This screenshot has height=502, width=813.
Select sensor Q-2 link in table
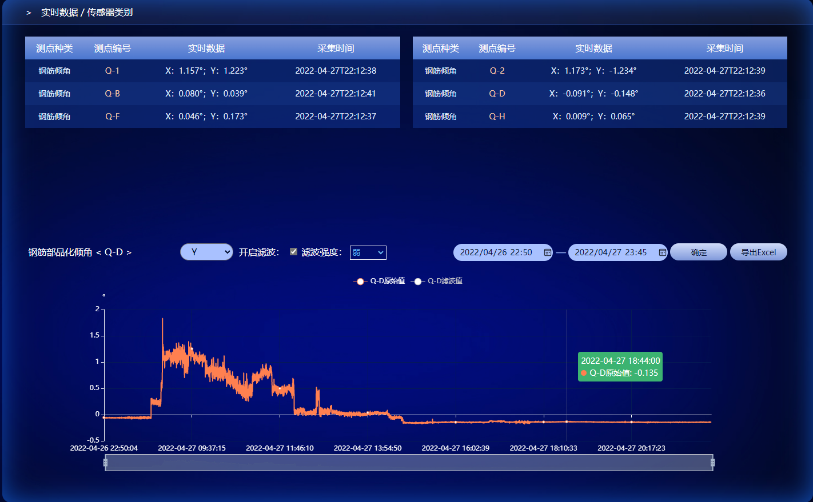tap(497, 71)
